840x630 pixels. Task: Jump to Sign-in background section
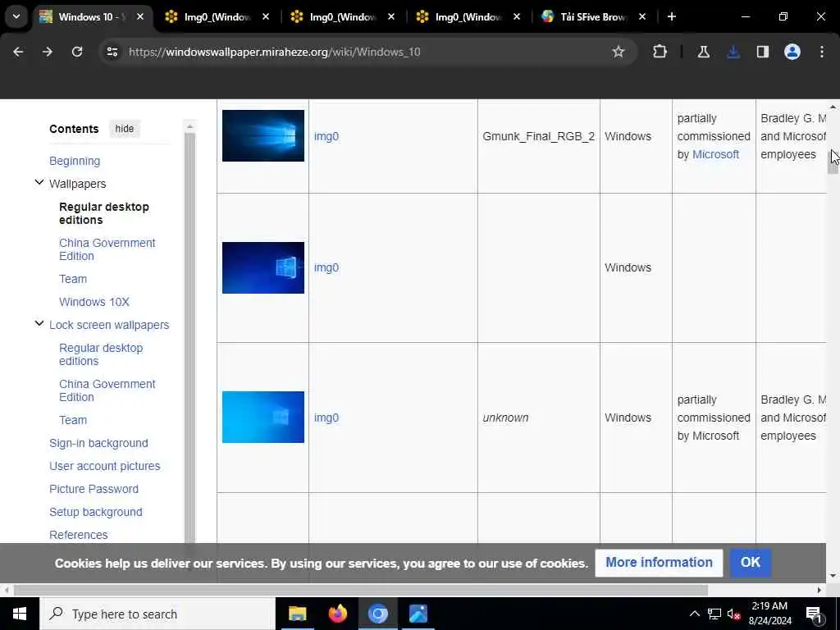pyautogui.click(x=98, y=443)
